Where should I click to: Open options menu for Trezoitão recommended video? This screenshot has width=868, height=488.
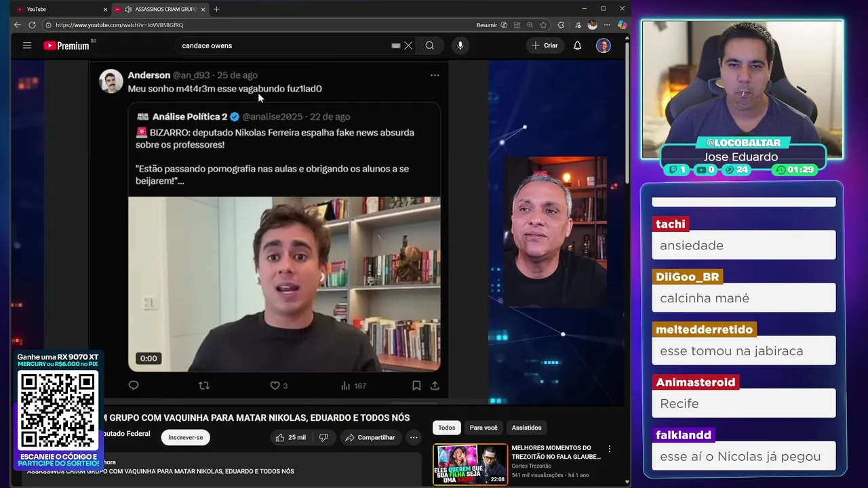[610, 449]
